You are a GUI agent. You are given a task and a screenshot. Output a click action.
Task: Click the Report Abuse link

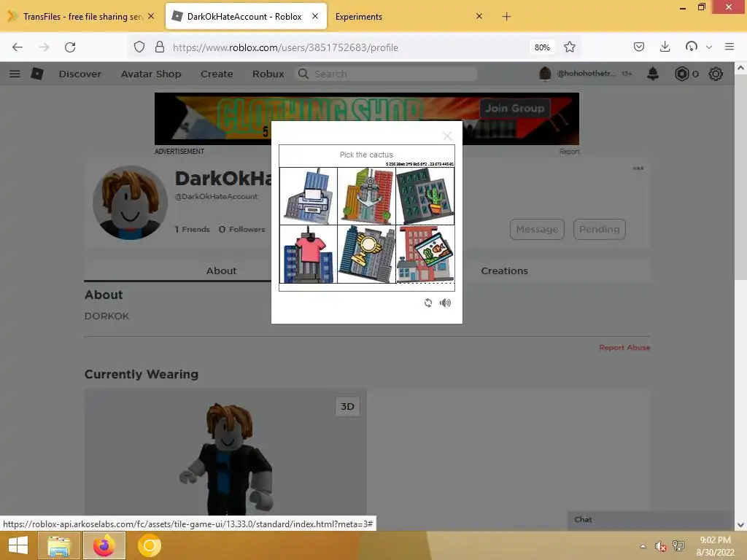pos(624,348)
